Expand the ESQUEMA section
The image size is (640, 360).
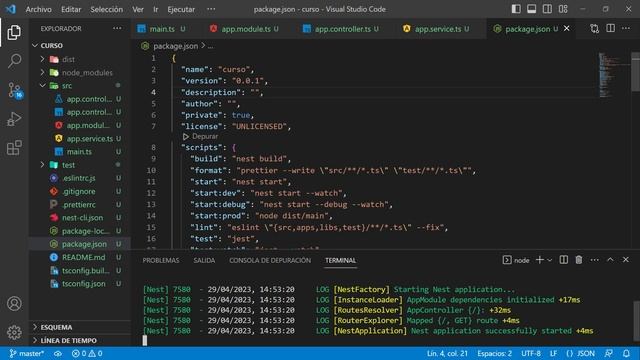pyautogui.click(x=80, y=327)
